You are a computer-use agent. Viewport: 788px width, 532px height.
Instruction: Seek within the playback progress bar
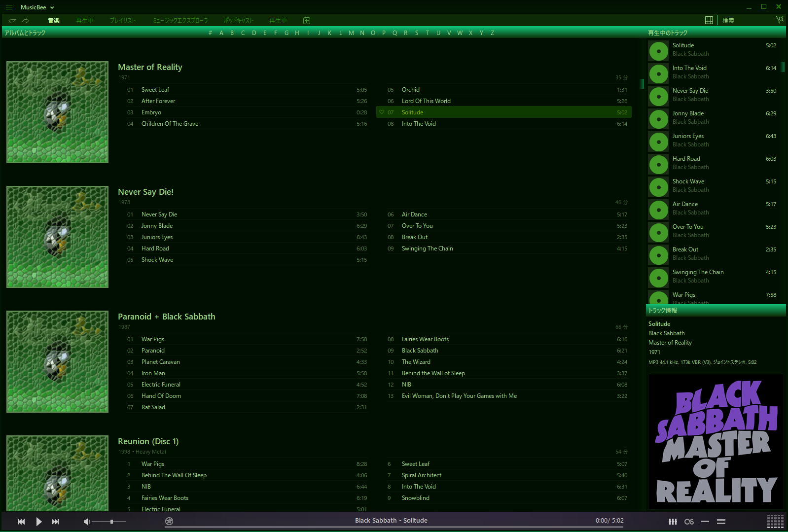tap(394, 527)
